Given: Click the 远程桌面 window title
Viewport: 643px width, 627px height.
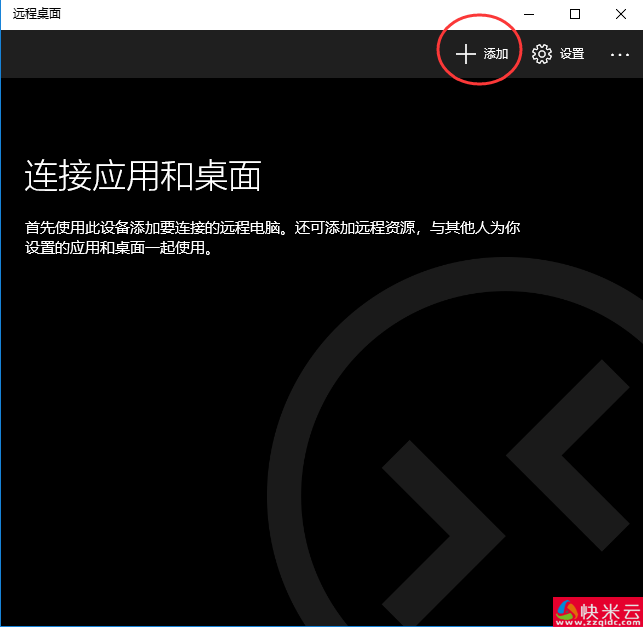Looking at the screenshot, I should pyautogui.click(x=37, y=14).
